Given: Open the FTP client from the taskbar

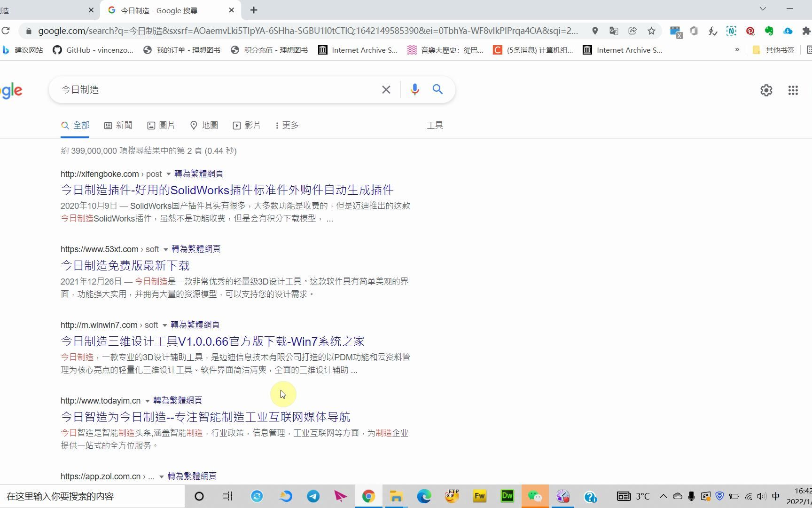Looking at the screenshot, I should pyautogui.click(x=452, y=496).
